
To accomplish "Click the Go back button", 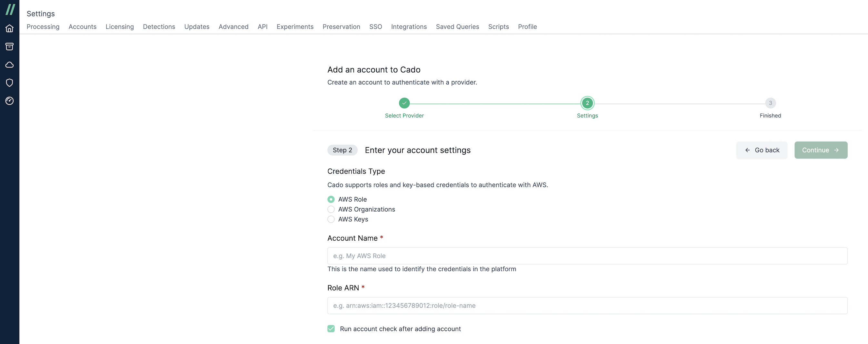I will coord(761,150).
